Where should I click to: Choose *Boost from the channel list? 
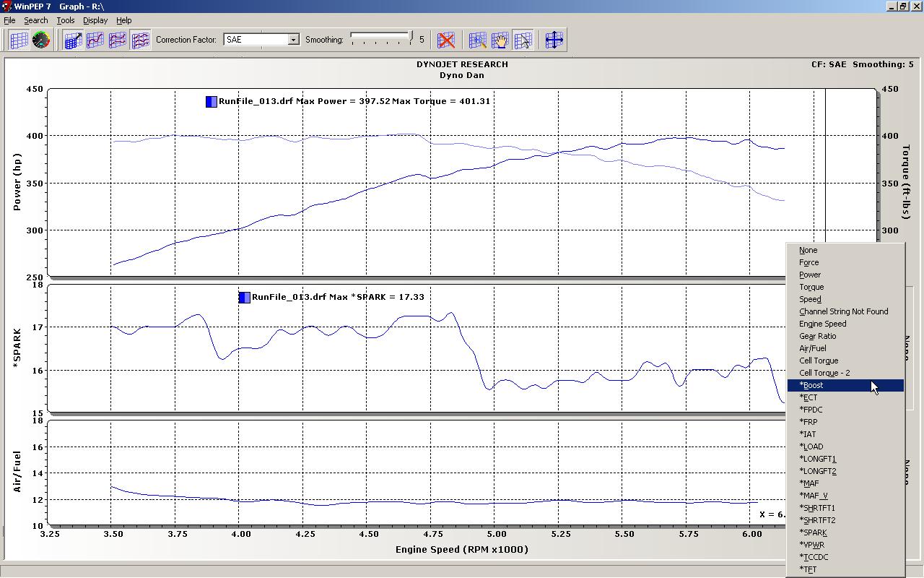813,385
